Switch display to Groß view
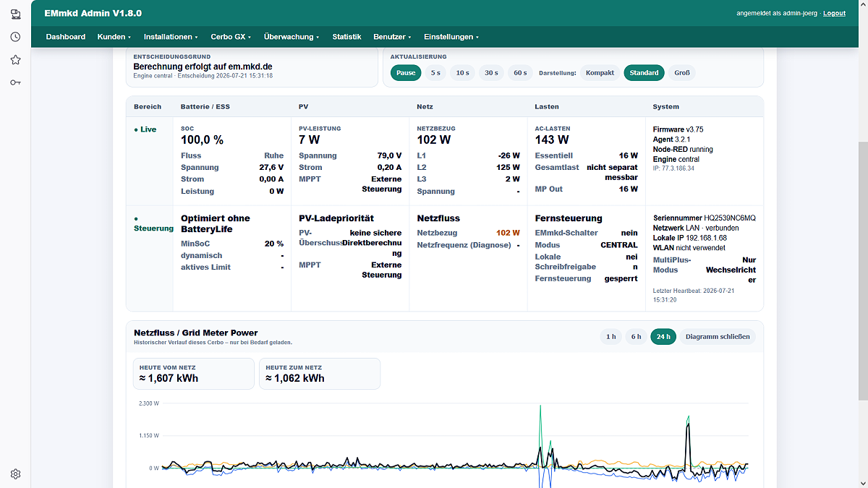Viewport: 868px width, 488px height. 682,72
